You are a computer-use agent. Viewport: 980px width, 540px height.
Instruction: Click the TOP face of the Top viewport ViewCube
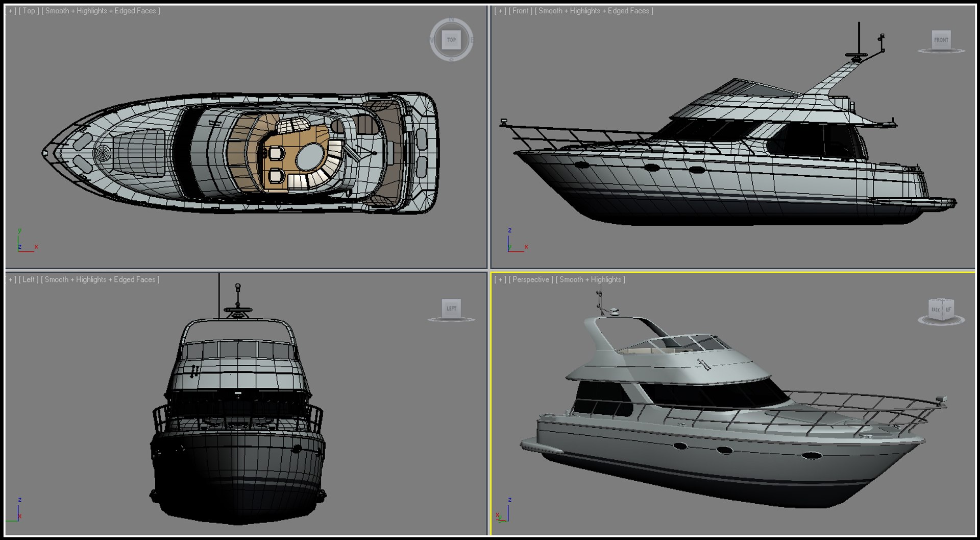(451, 40)
